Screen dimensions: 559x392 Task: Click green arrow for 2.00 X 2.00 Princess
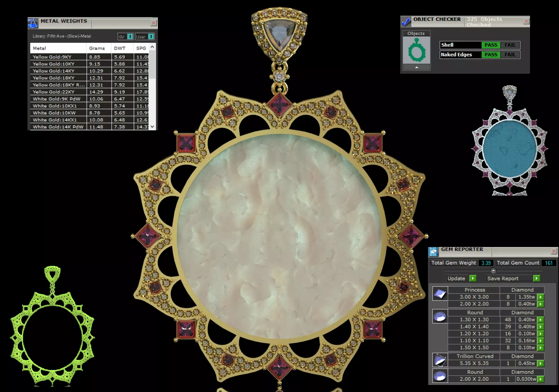[x=540, y=304]
